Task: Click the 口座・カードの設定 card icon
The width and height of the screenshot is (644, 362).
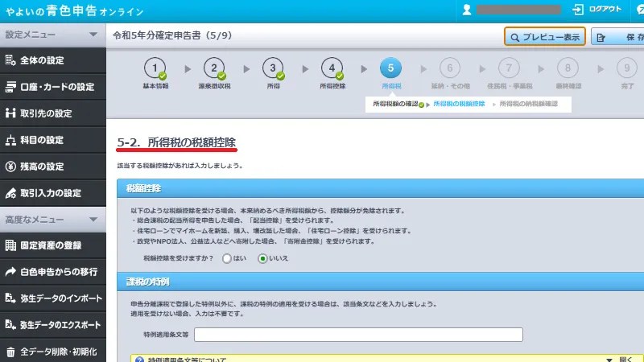Action: pyautogui.click(x=10, y=87)
